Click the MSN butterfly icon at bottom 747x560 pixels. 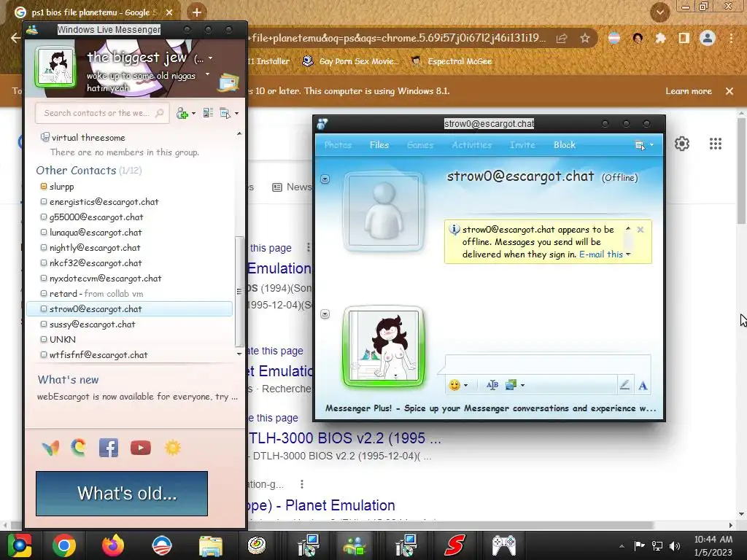(50, 448)
